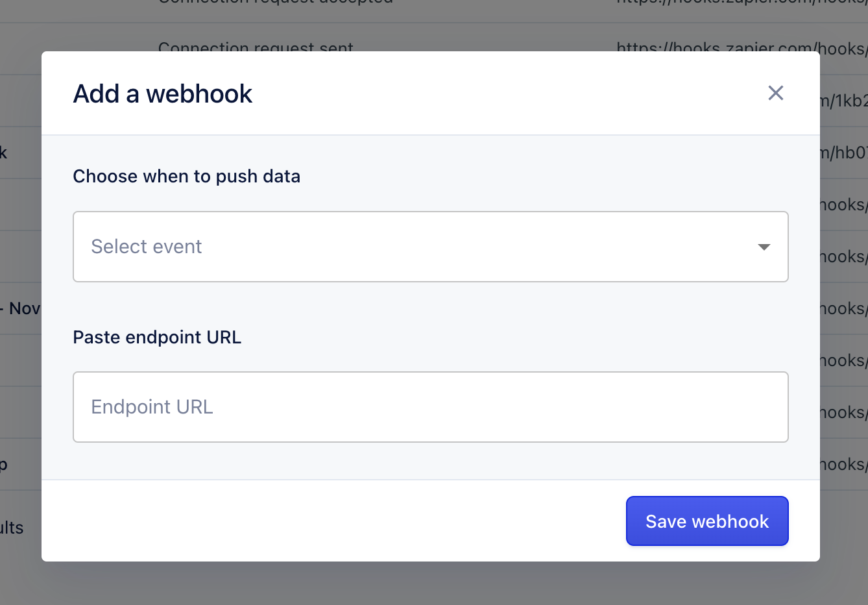This screenshot has width=868, height=605.
Task: Click the Save webhook button
Action: coord(706,521)
